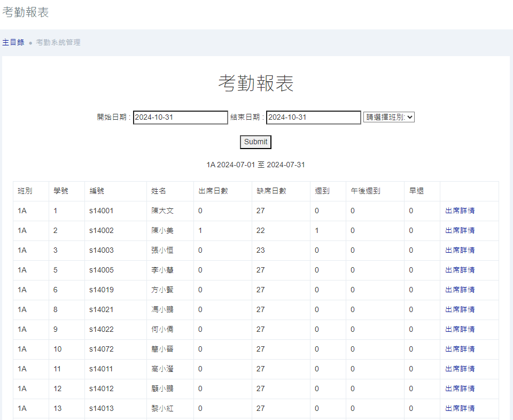Click 出席詳情 in the s14022 row

(460, 329)
